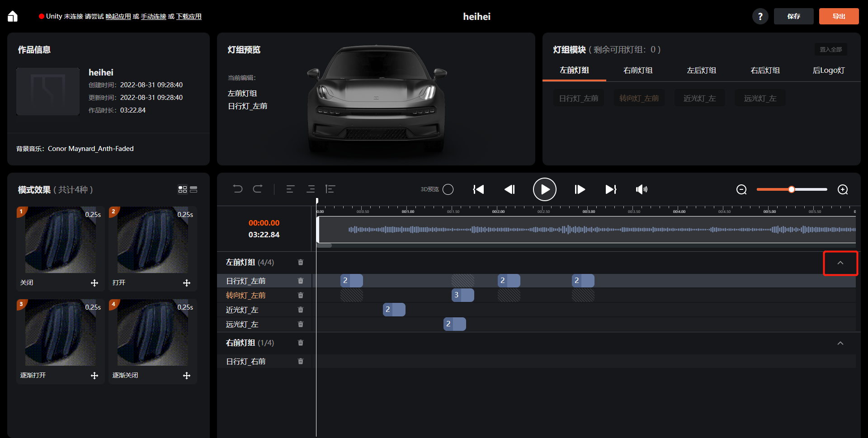Select the 远光灯_左 module chip
The width and height of the screenshot is (868, 438).
pyautogui.click(x=760, y=98)
